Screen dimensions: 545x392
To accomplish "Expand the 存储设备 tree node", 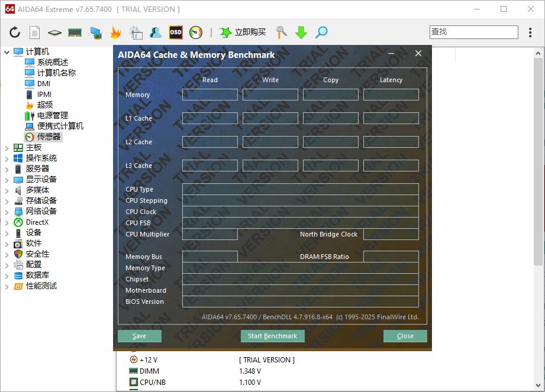I will [7, 201].
